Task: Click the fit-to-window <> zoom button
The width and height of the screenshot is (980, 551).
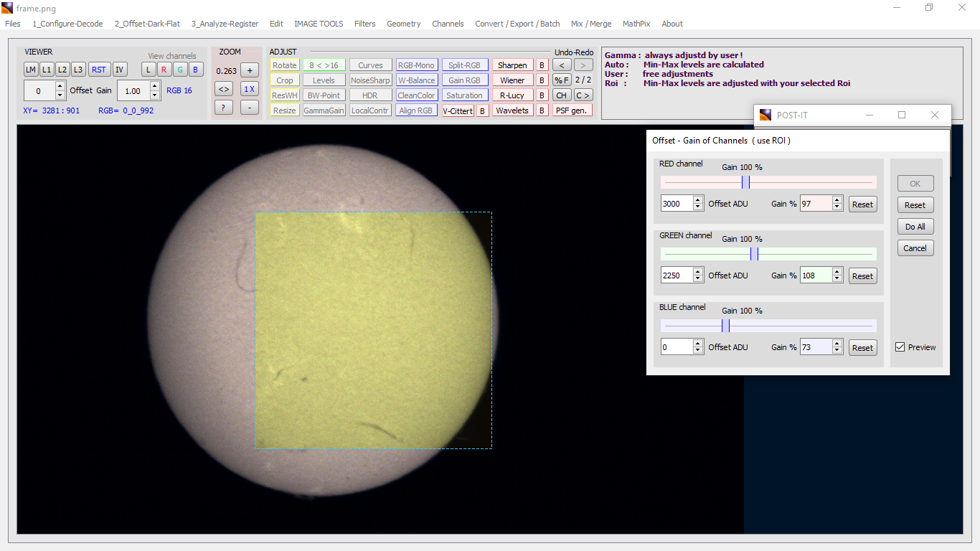Action: (224, 89)
